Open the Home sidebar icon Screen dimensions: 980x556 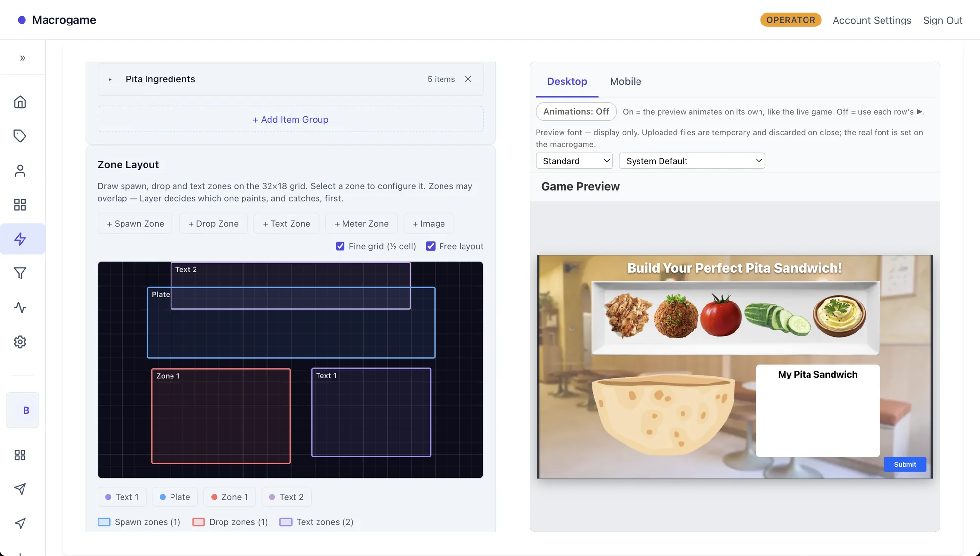coord(20,102)
